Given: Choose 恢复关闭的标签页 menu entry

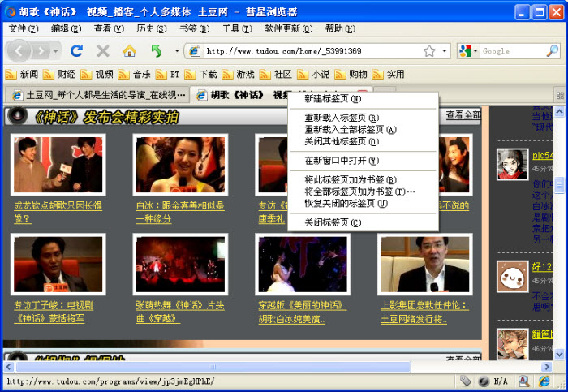Looking at the screenshot, I should 363,203.
